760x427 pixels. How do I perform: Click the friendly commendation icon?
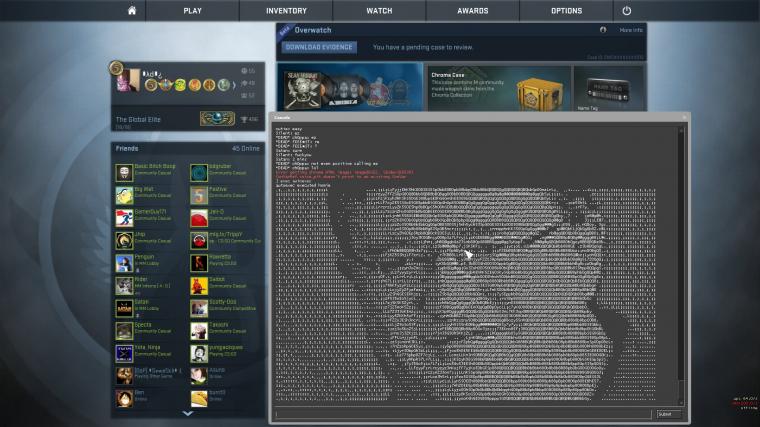click(x=244, y=71)
